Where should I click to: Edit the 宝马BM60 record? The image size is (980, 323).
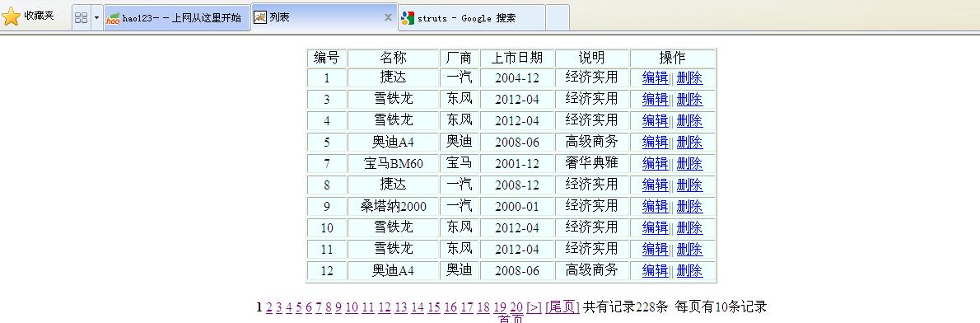click(655, 163)
